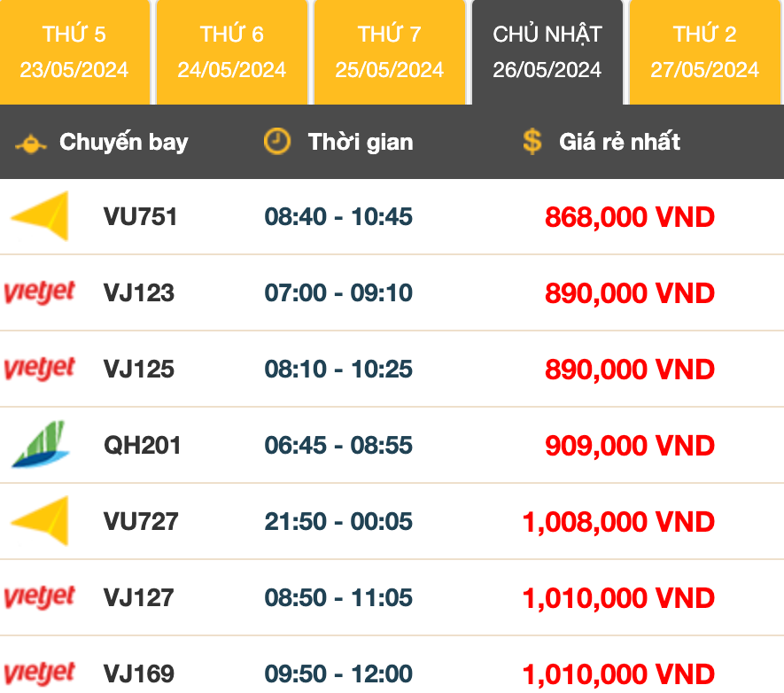Click the Vietjet logo next to VJ123
The width and height of the screenshot is (784, 693).
(x=41, y=292)
